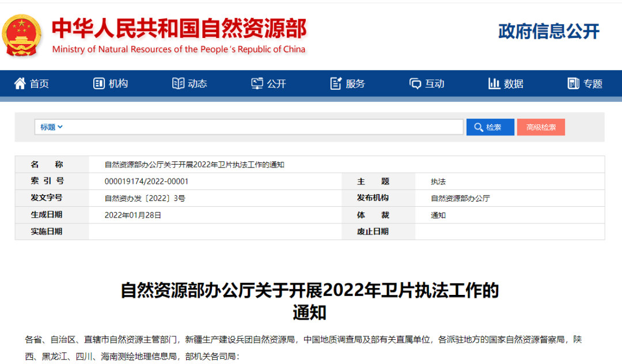Click the open-book icon beside 动态
Screen dimensions: 622x364
[179, 84]
